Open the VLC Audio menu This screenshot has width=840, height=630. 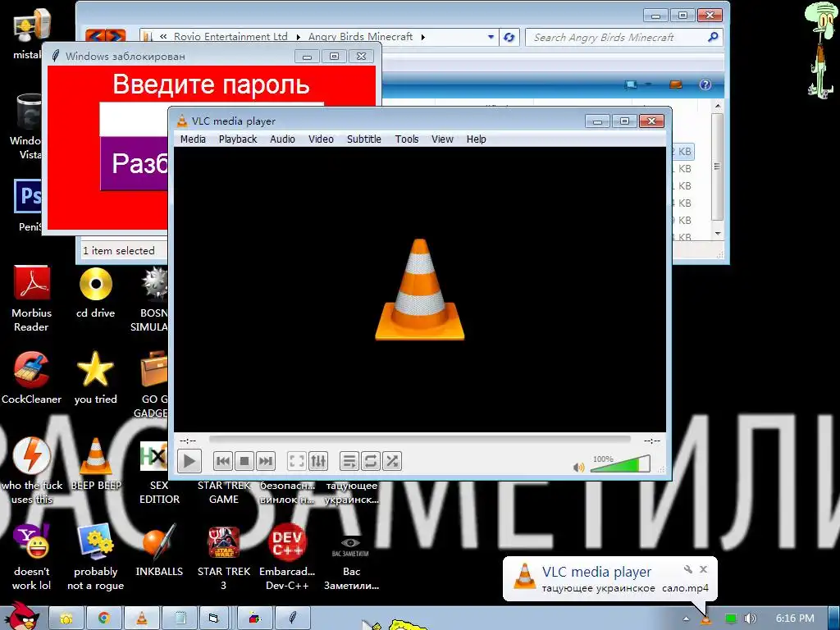(x=282, y=139)
